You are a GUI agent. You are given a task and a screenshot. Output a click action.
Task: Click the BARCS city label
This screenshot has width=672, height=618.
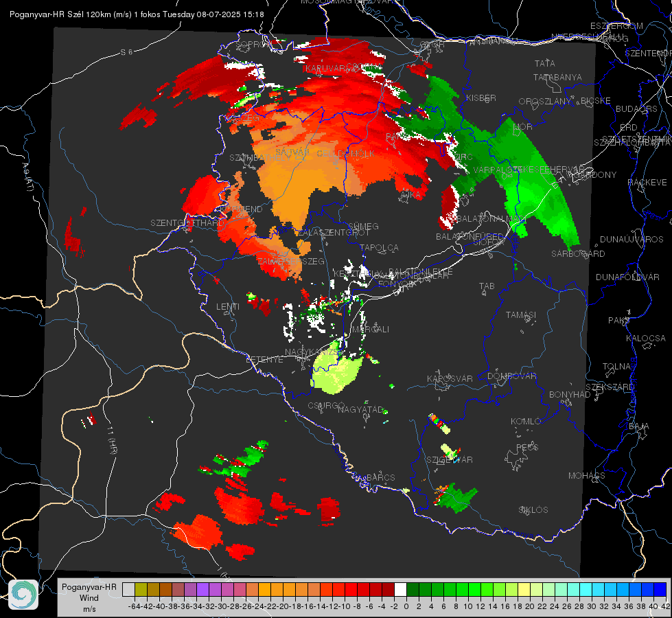click(381, 477)
